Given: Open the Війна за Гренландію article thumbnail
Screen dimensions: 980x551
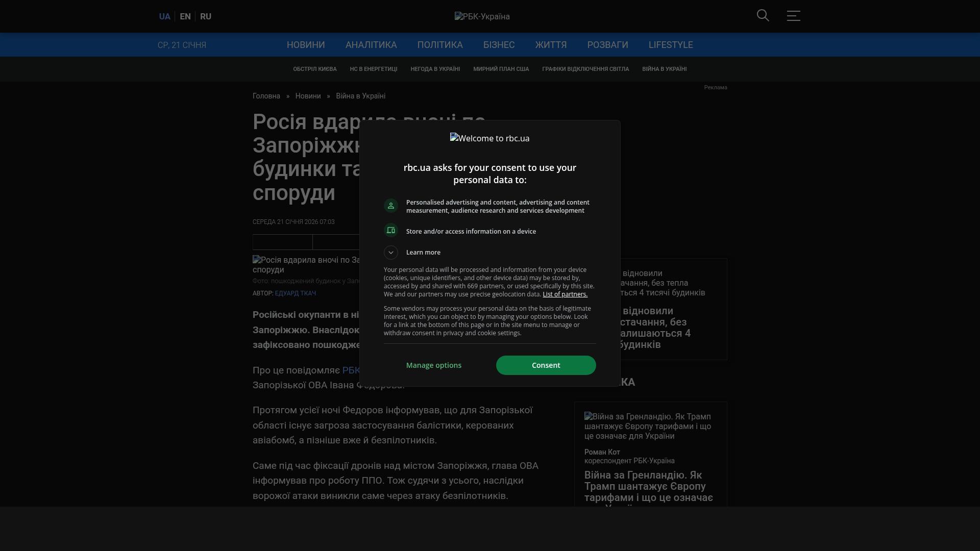Looking at the screenshot, I should (x=648, y=426).
